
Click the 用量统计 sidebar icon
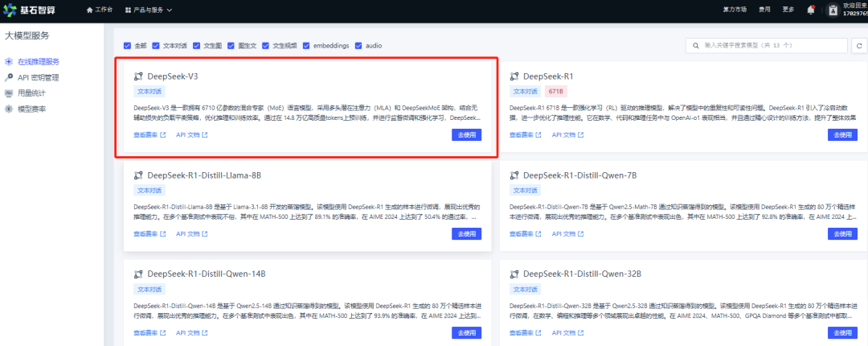tap(8, 93)
